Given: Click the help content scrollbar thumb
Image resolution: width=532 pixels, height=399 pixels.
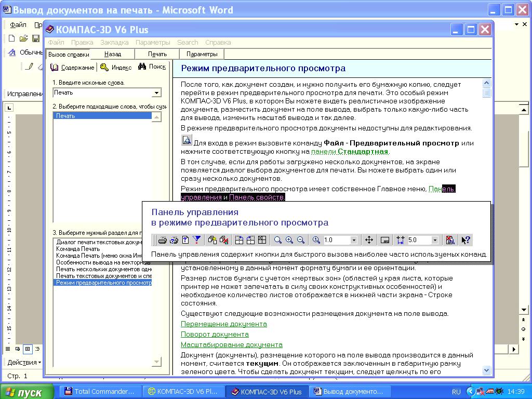Looking at the screenshot, I should pyautogui.click(x=486, y=92).
